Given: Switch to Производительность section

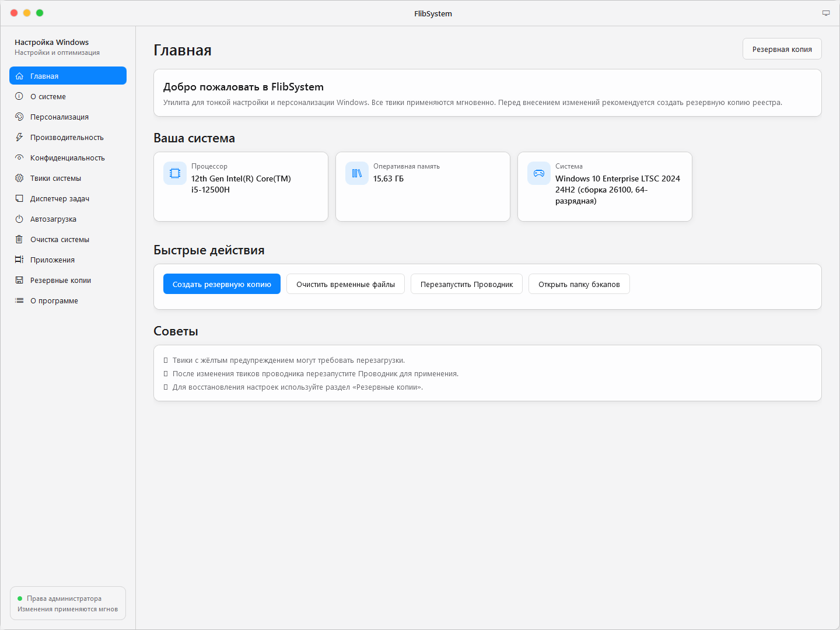Looking at the screenshot, I should tap(68, 137).
